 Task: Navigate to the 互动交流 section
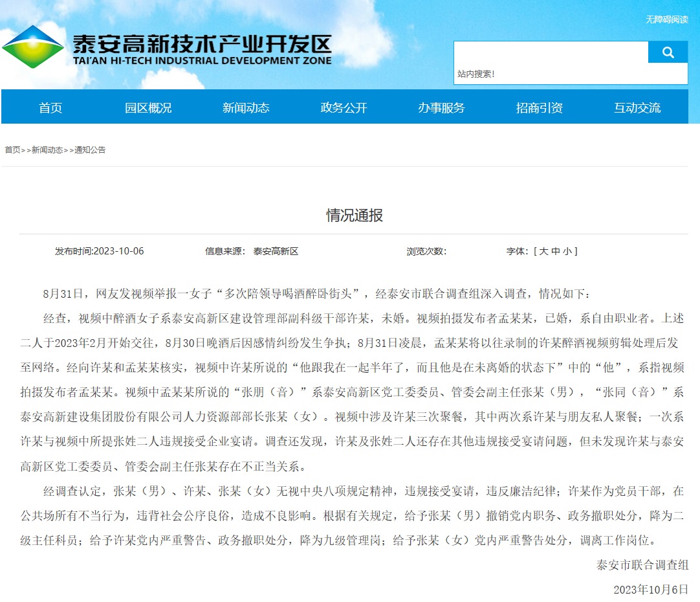coord(637,107)
